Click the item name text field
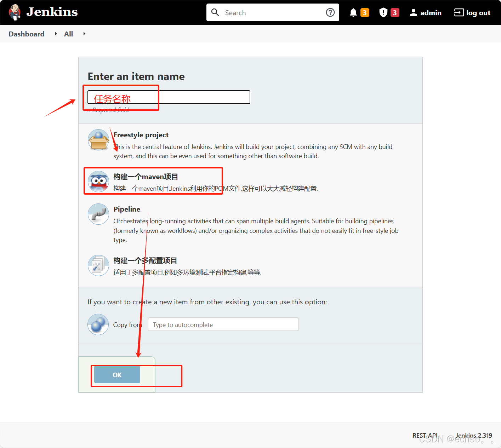Screen dimensions: 501x448 click(x=169, y=97)
